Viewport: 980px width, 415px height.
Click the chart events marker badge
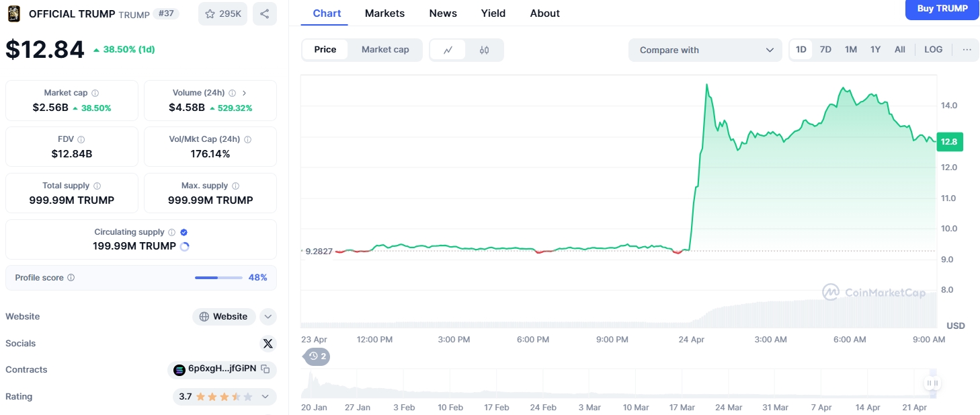tap(317, 356)
